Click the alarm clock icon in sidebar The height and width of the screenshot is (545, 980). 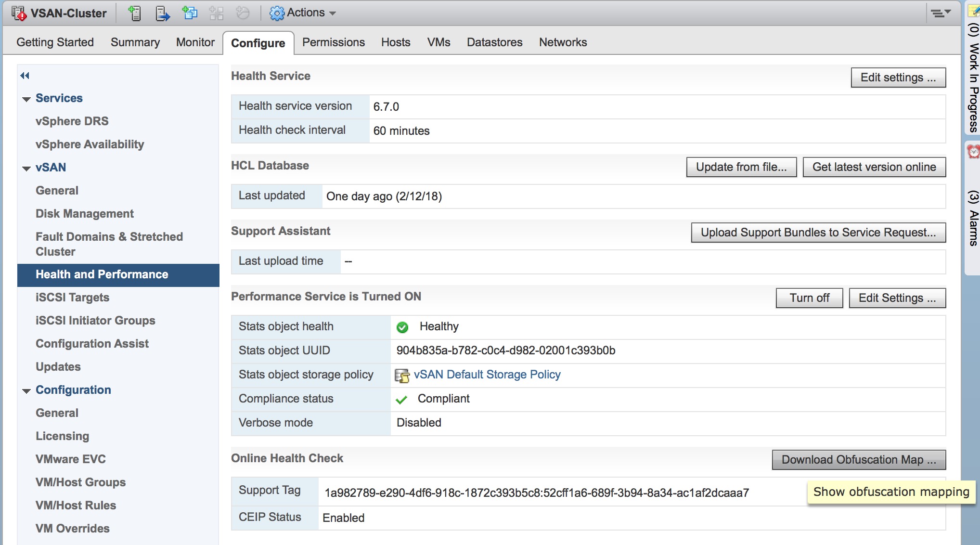[973, 152]
